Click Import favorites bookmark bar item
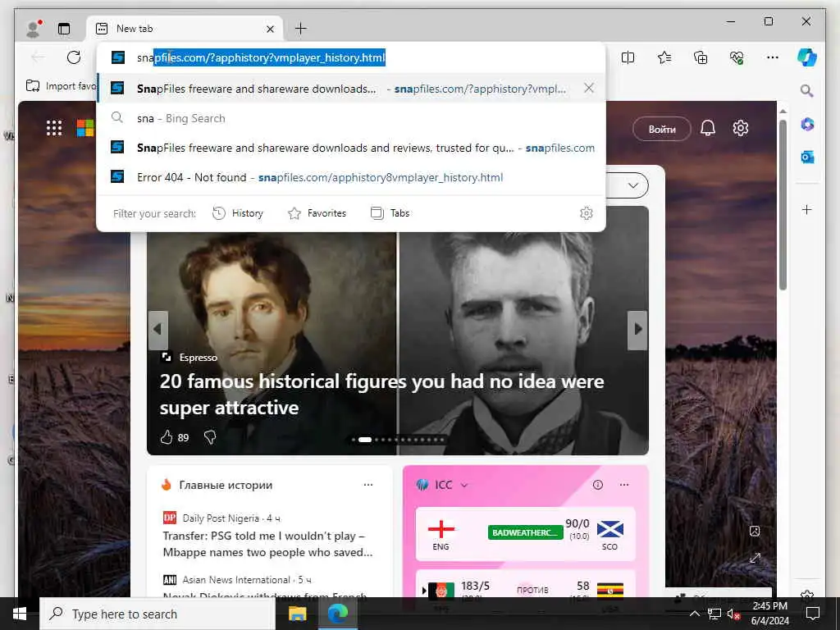 [x=61, y=85]
